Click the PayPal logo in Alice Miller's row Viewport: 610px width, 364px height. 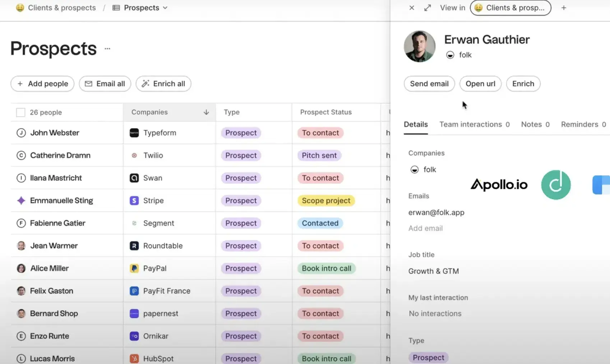[x=134, y=268]
